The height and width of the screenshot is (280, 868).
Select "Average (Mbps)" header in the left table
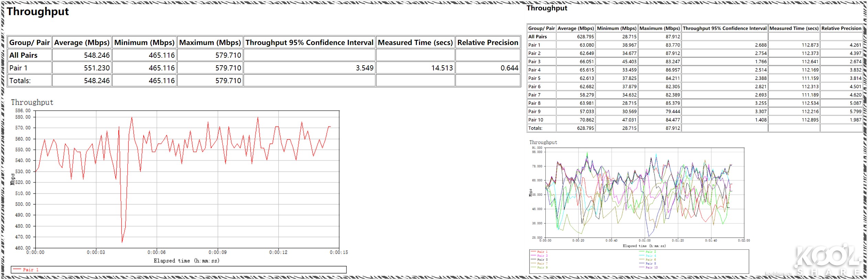click(x=82, y=43)
